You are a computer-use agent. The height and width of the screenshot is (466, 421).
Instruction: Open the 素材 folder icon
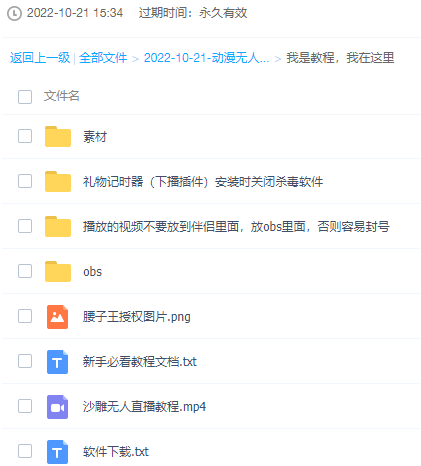tap(58, 136)
